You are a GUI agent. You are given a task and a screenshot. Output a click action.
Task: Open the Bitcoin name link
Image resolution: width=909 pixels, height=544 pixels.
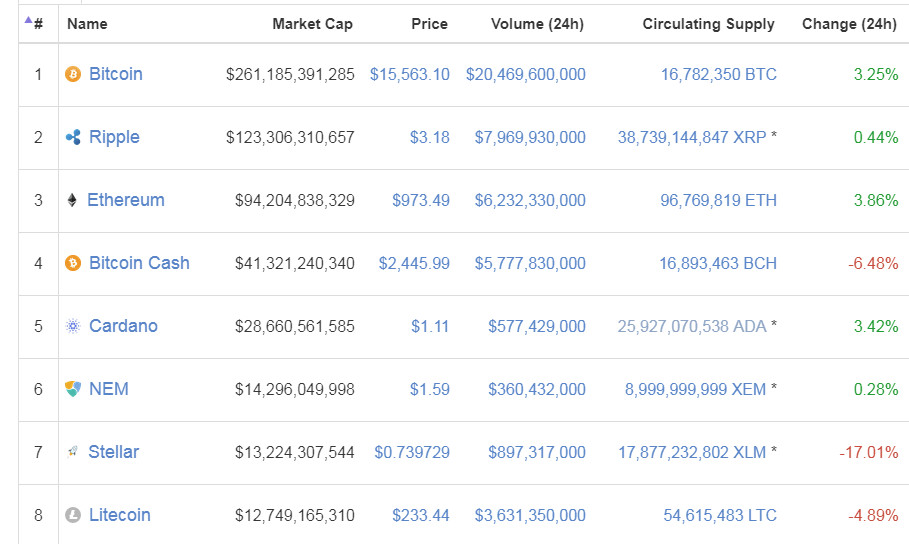click(116, 74)
